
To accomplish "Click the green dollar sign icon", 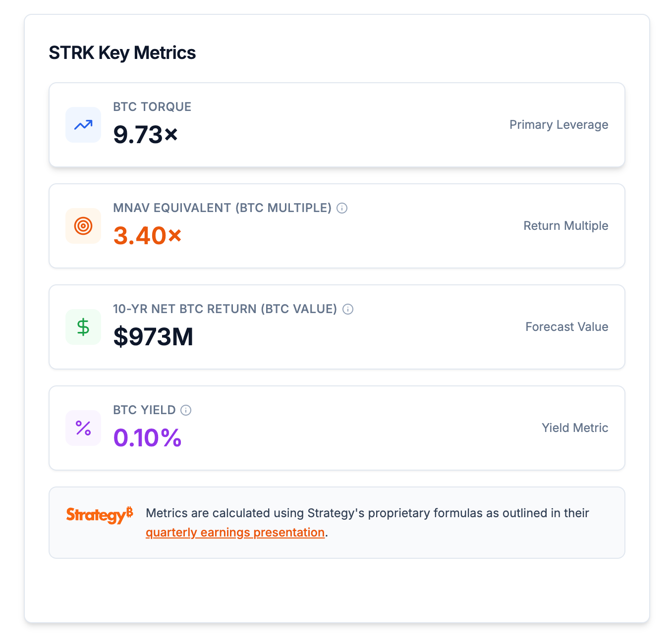I will (83, 327).
